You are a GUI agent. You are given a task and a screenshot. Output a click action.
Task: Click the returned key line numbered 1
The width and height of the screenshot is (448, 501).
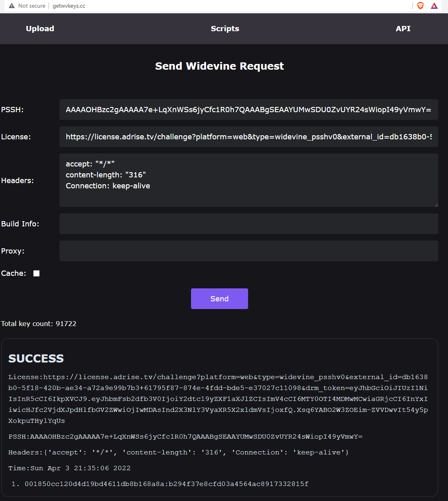(166, 484)
